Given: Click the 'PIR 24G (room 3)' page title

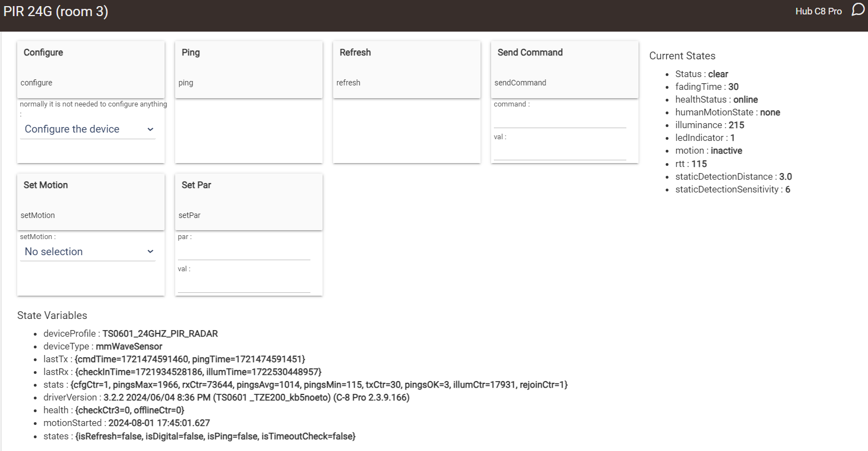Looking at the screenshot, I should pyautogui.click(x=55, y=11).
